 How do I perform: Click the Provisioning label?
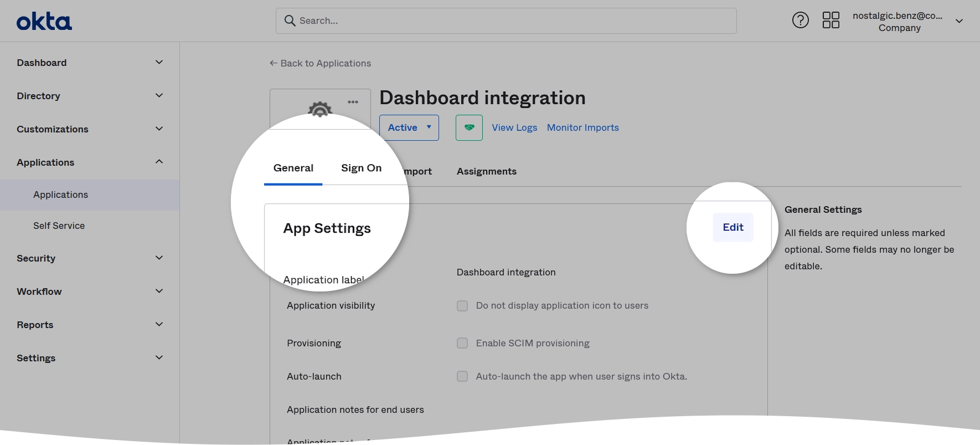(x=314, y=343)
